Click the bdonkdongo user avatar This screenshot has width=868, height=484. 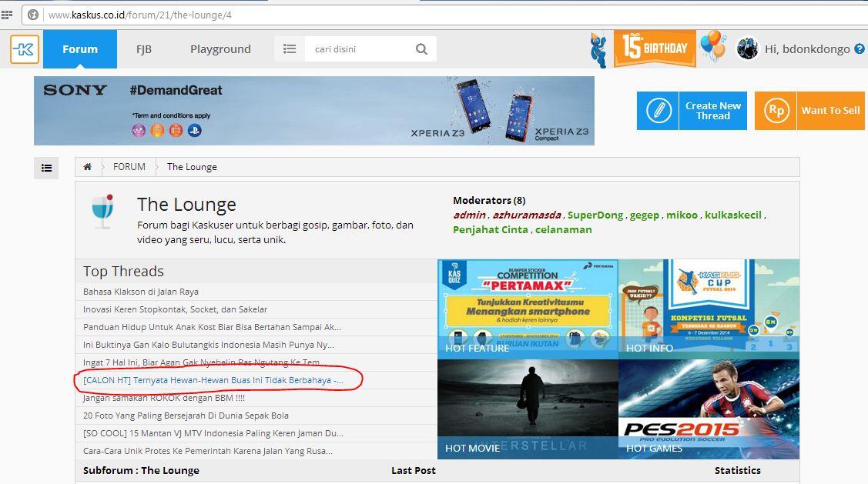coord(747,48)
